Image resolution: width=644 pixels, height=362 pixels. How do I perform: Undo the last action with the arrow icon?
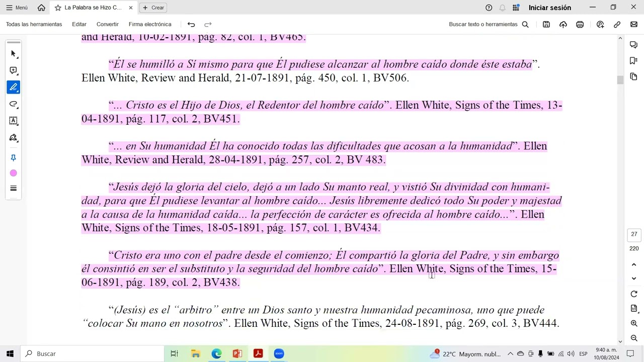[191, 24]
